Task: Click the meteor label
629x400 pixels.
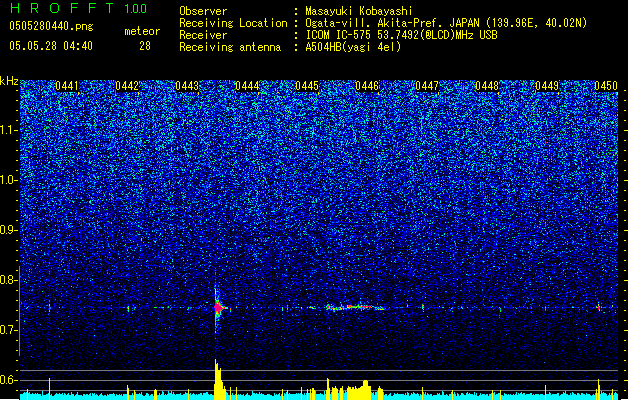Action: [x=142, y=31]
